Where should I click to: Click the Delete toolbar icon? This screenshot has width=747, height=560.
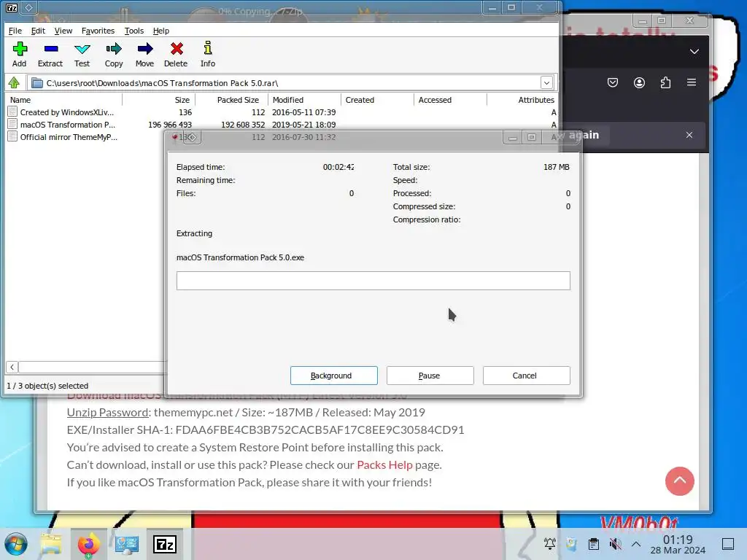176,55
